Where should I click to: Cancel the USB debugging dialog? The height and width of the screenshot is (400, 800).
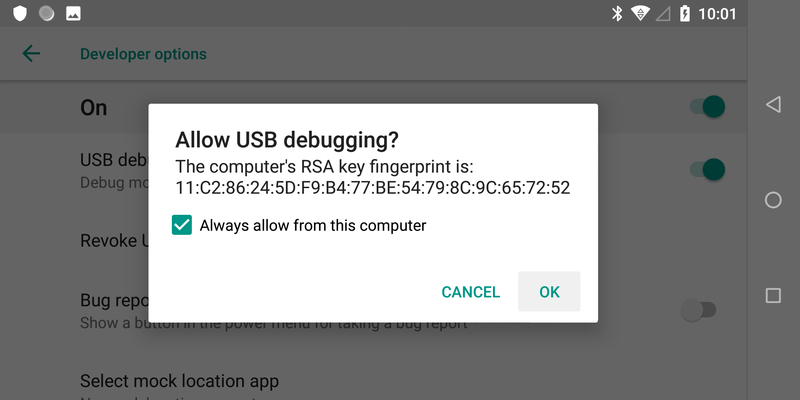click(470, 292)
